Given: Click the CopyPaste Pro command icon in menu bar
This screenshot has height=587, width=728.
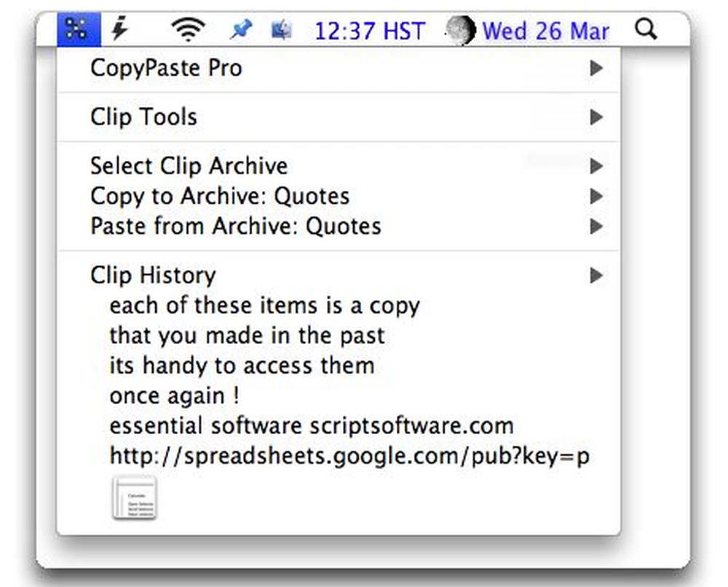Looking at the screenshot, I should 79,29.
